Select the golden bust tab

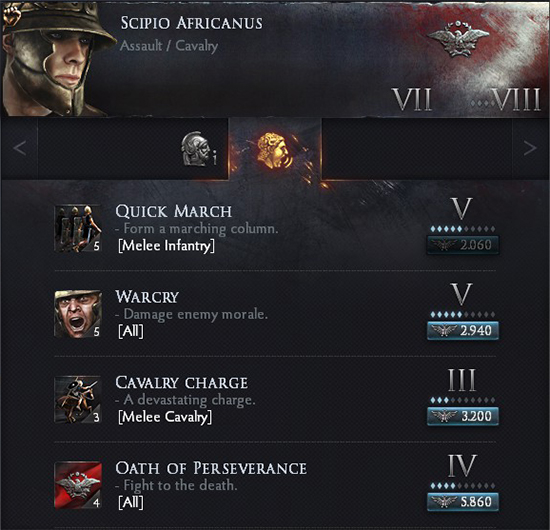click(275, 150)
